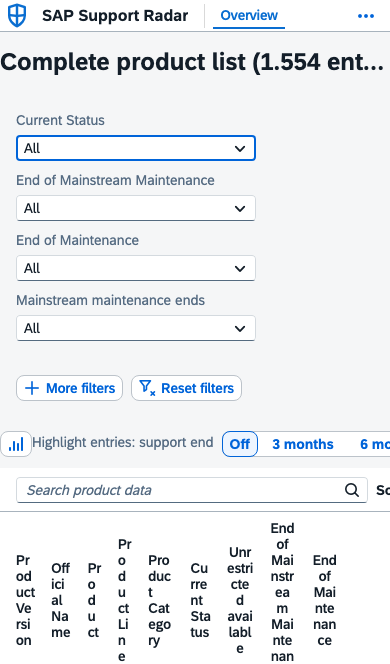Click the Product Version column header
Image resolution: width=390 pixels, height=664 pixels.
(25, 600)
